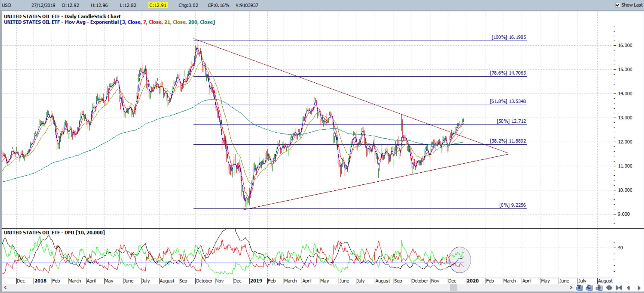
Task: Click the horizontal scrollbar thumb
Action: (x=454, y=287)
